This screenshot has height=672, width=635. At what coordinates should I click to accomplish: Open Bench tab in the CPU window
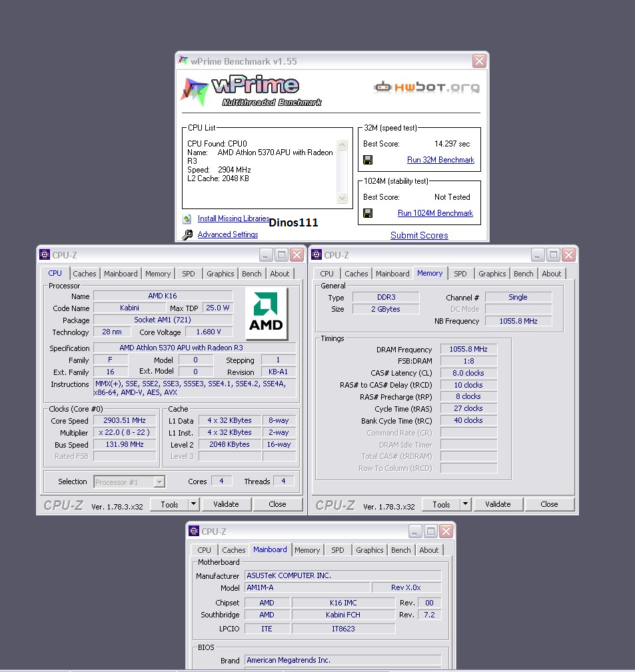[x=251, y=274]
